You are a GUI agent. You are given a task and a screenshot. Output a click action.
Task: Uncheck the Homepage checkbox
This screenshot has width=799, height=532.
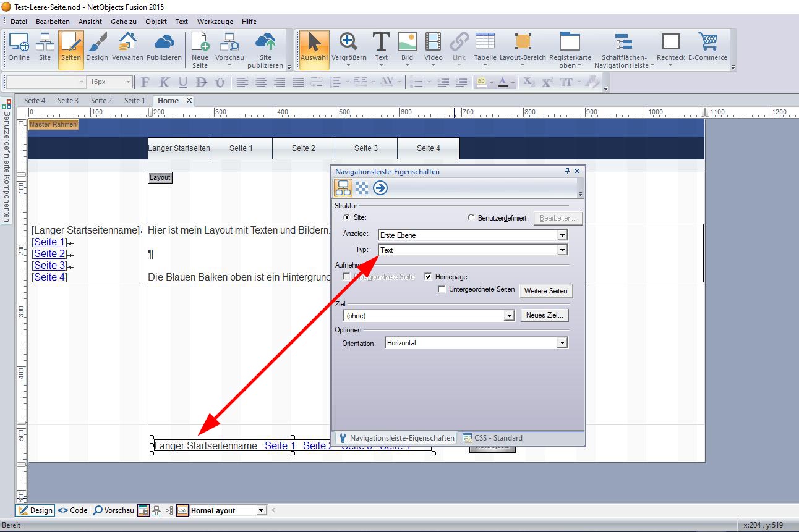[429, 277]
